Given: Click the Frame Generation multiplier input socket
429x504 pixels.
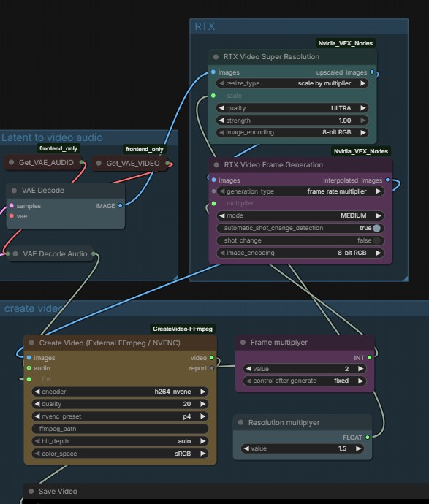Looking at the screenshot, I should coord(214,203).
